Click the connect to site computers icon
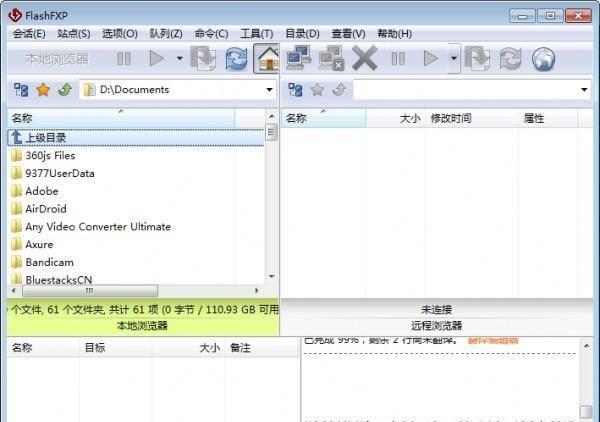The height and width of the screenshot is (422, 600). click(299, 58)
